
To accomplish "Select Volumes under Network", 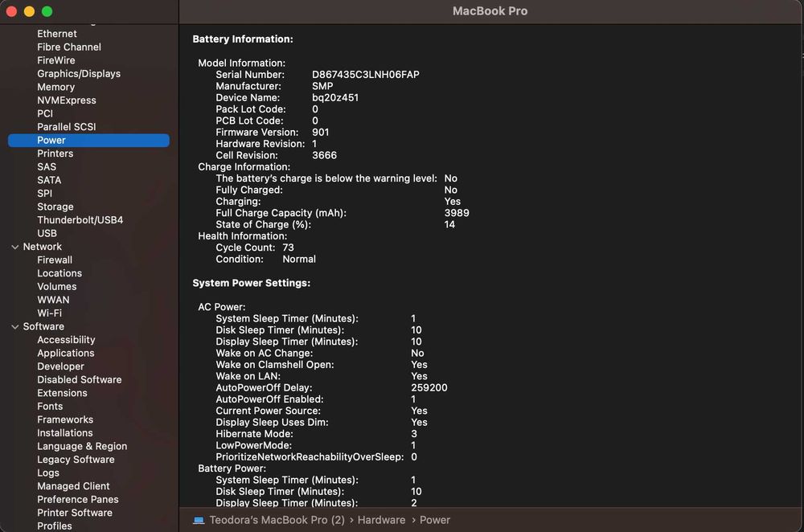I will (57, 287).
